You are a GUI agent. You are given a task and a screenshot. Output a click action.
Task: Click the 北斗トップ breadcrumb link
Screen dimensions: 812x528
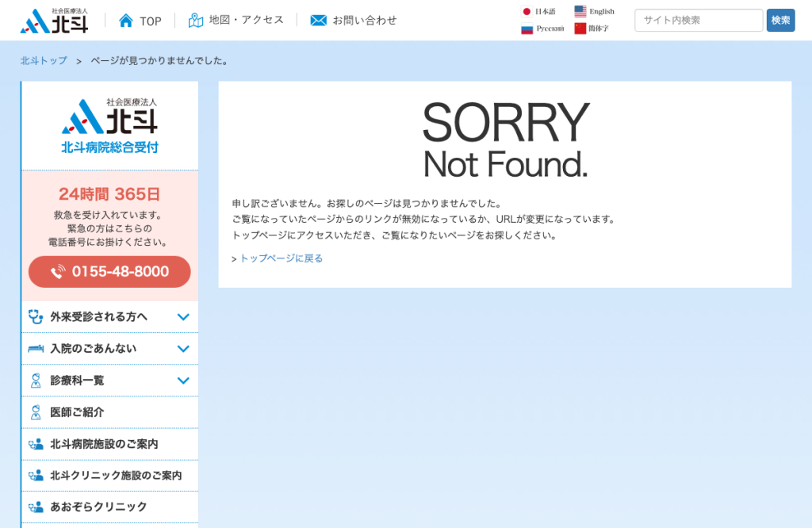pos(44,60)
